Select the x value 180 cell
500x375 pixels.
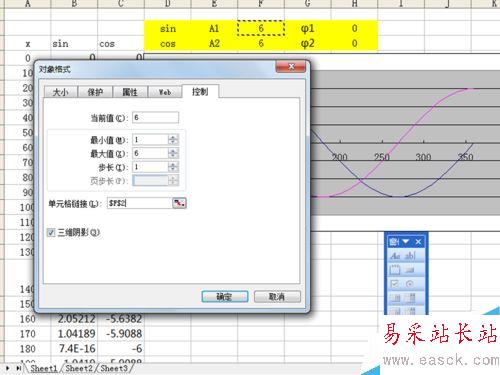28,349
